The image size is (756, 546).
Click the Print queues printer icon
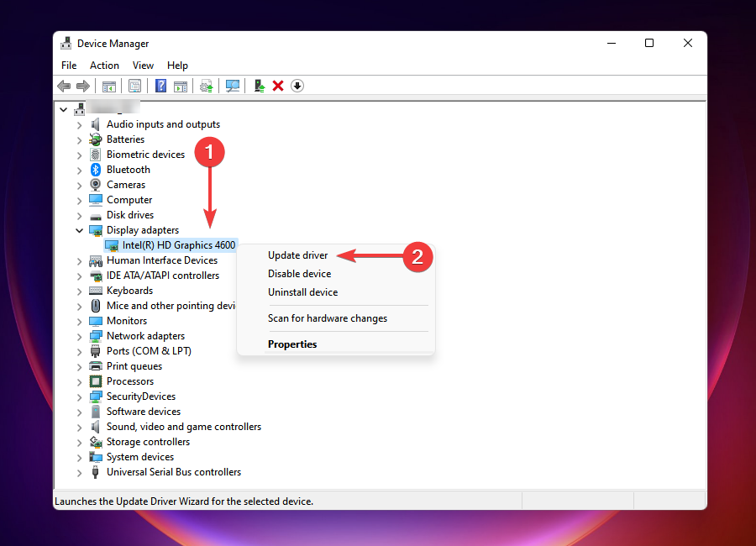pyautogui.click(x=96, y=366)
